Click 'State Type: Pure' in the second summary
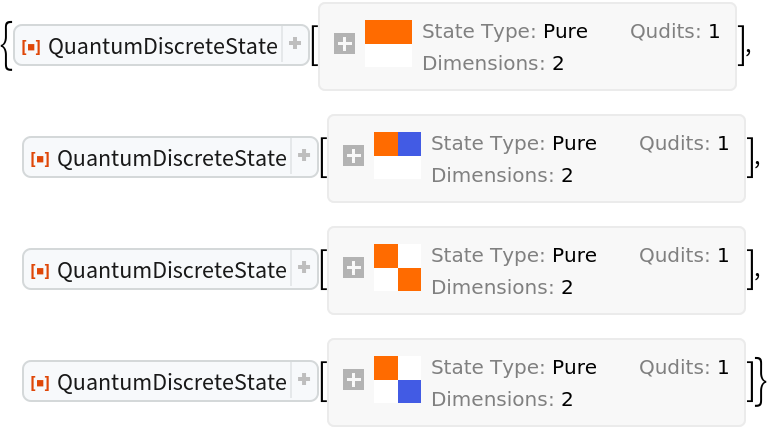Image resolution: width=768 pixels, height=428 pixels. coord(513,143)
